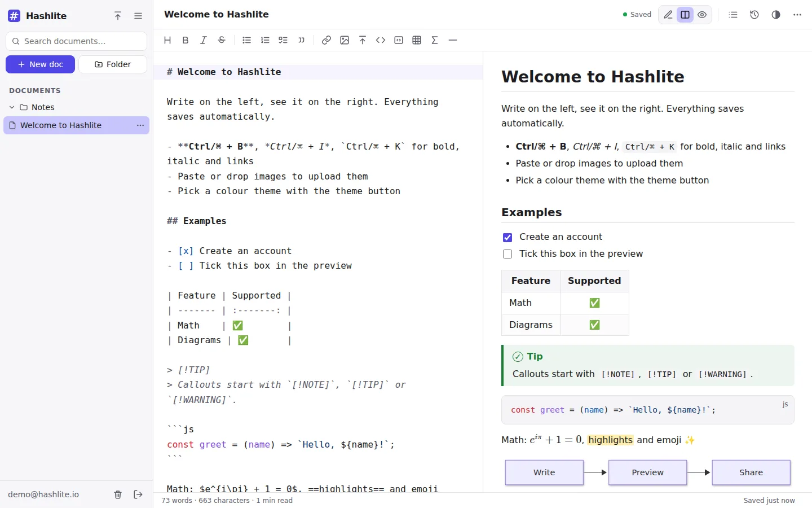Click the 'const greet' line in the editor
812x508 pixels.
point(281,445)
